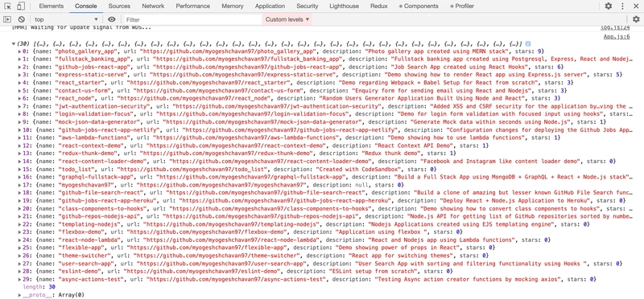Screen dimensions: 644x299
Task: Activate the inspect element picker icon
Action: pyautogui.click(x=8, y=6)
